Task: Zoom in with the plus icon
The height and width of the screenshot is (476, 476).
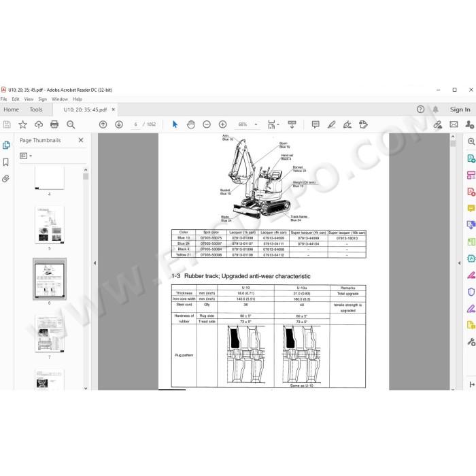Action: [223, 124]
